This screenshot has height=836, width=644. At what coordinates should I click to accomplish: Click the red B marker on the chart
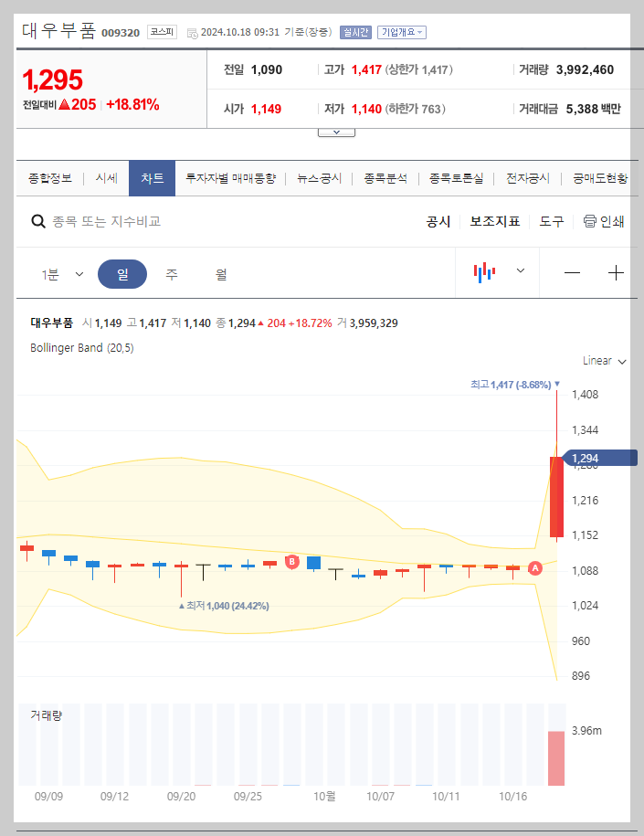click(292, 563)
